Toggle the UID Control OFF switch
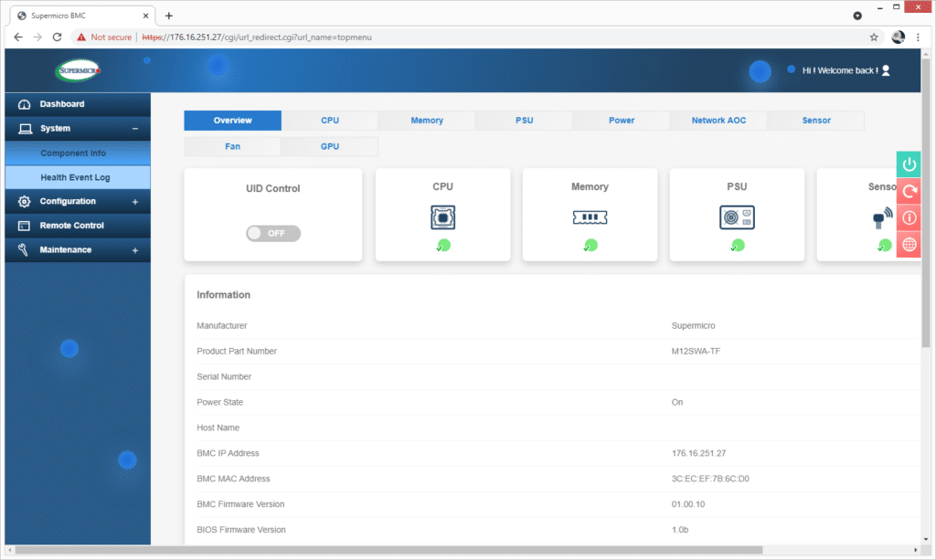 [273, 233]
